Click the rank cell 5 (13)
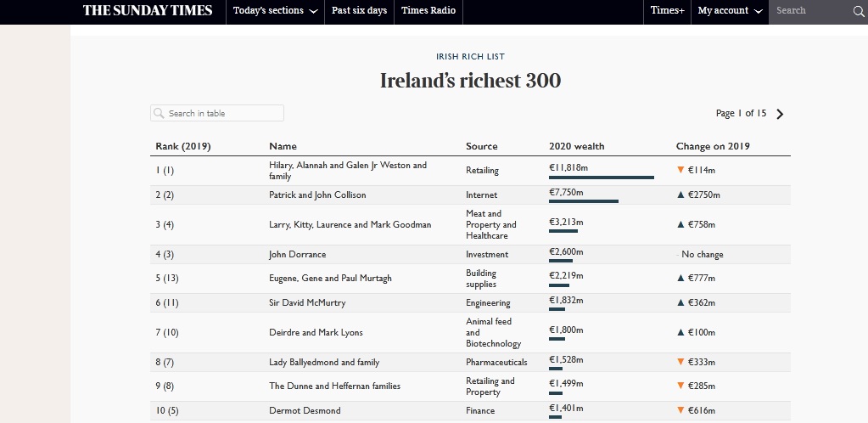 click(167, 279)
